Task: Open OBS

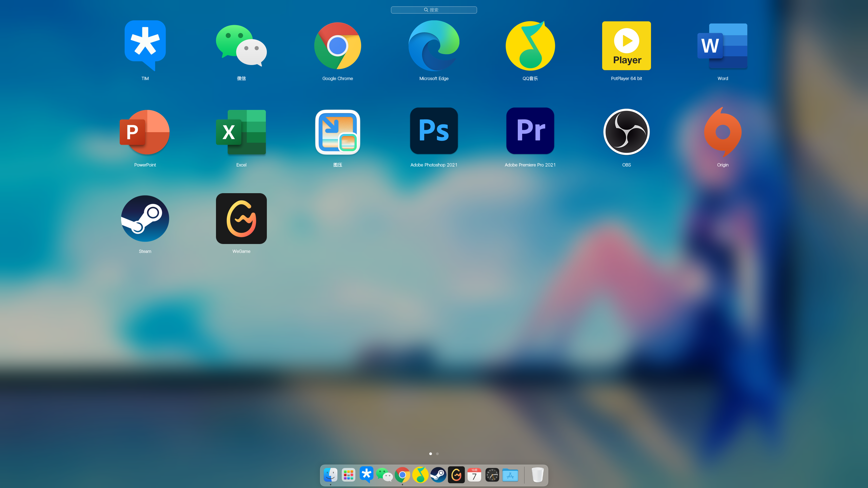Action: (627, 132)
